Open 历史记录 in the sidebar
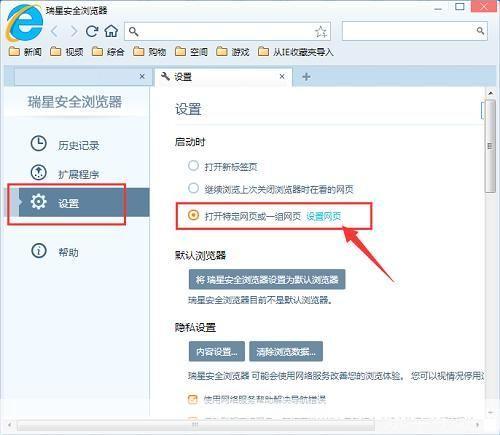The width and height of the screenshot is (500, 435). click(x=65, y=145)
